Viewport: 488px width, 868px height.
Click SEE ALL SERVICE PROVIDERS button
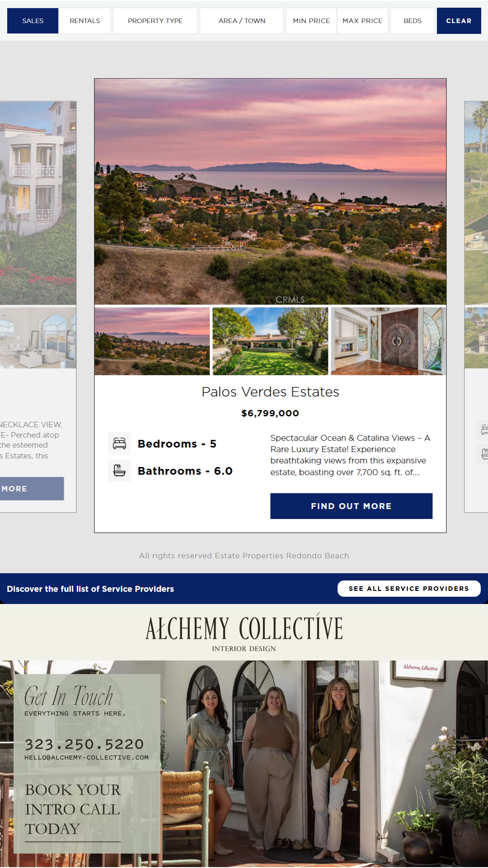[x=409, y=589]
